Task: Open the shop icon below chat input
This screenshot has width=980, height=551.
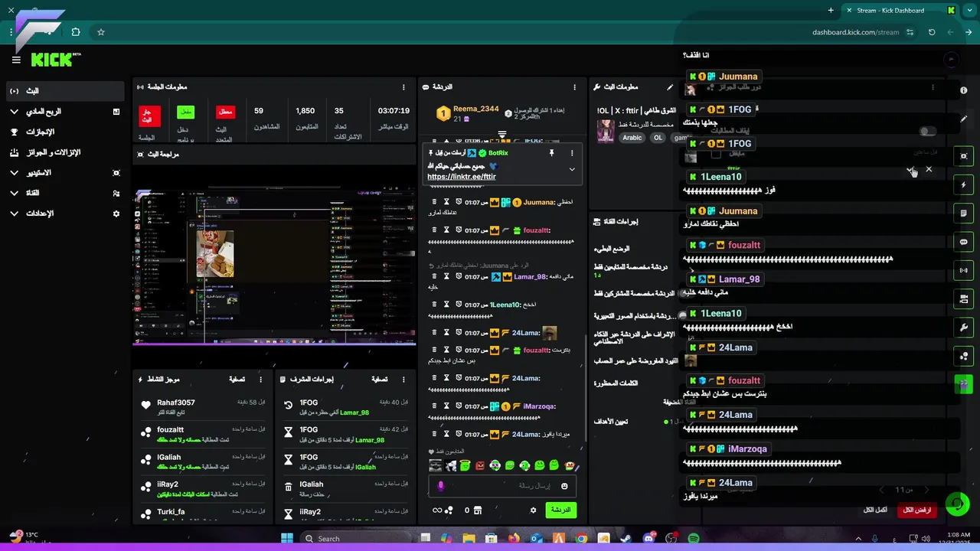Action: 478,510
